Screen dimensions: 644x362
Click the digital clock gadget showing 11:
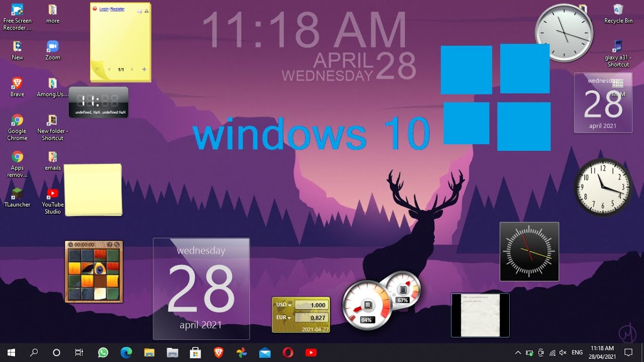(x=99, y=102)
